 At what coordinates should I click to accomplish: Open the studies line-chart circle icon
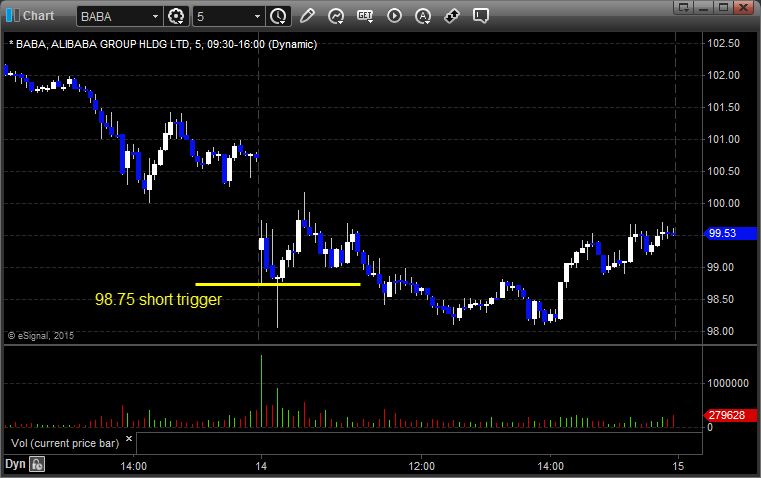(336, 16)
